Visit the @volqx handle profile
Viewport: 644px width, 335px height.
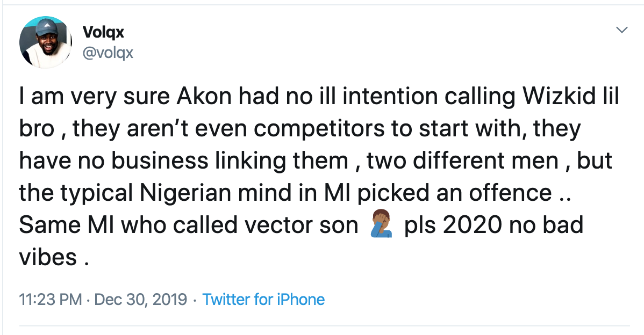108,53
